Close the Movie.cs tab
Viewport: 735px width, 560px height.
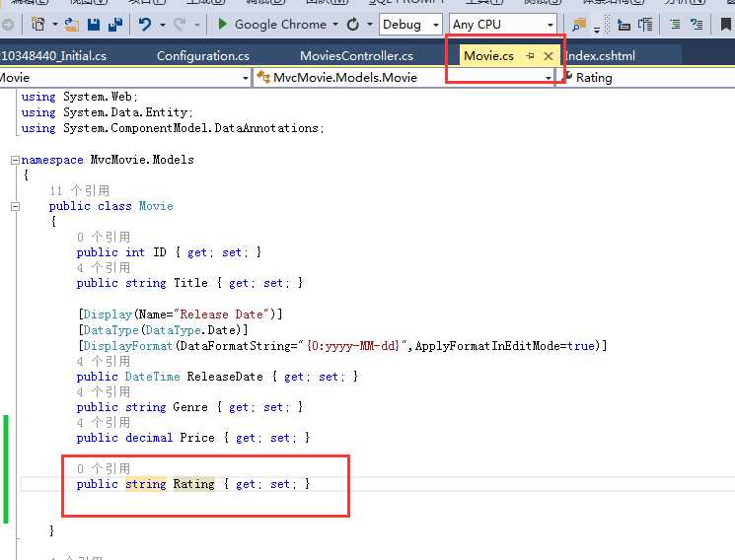(549, 56)
